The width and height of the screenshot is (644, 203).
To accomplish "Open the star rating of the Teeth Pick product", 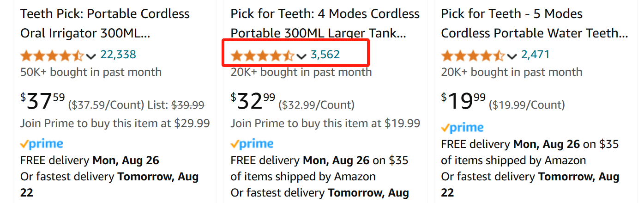I will tap(52, 55).
